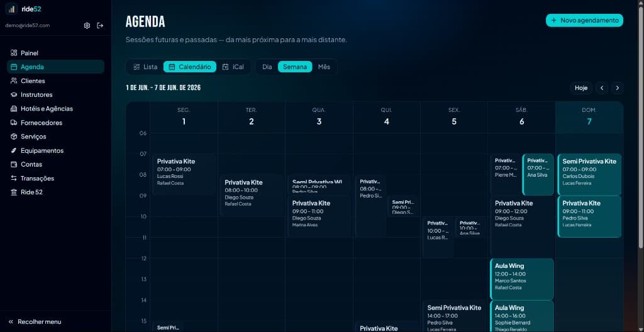Click the ride52 logo icon

point(11,9)
